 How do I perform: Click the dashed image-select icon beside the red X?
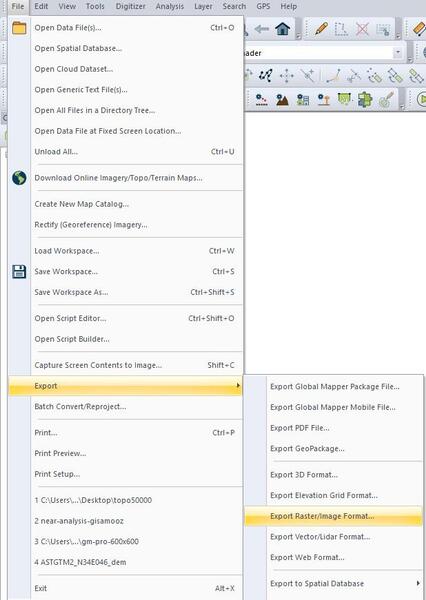pos(382,29)
